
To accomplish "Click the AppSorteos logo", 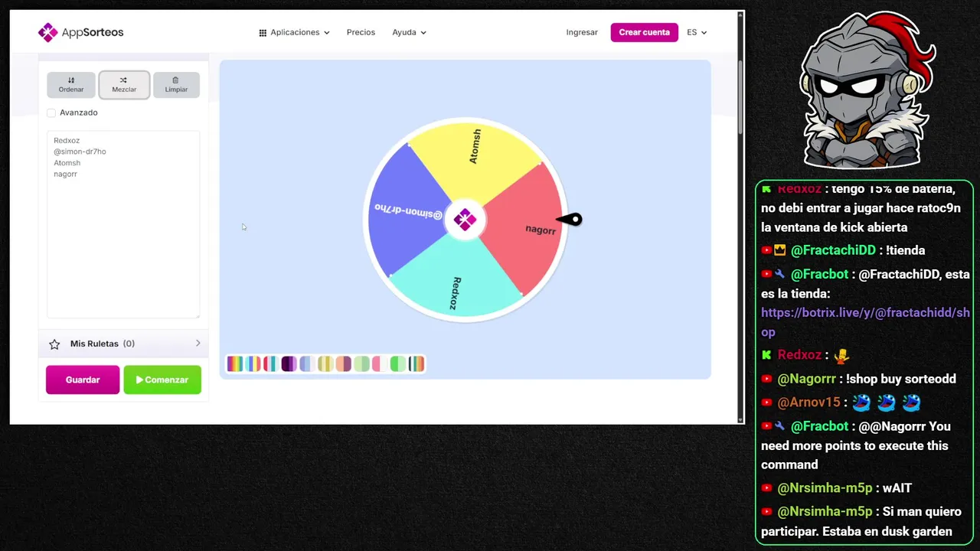I will pos(80,32).
